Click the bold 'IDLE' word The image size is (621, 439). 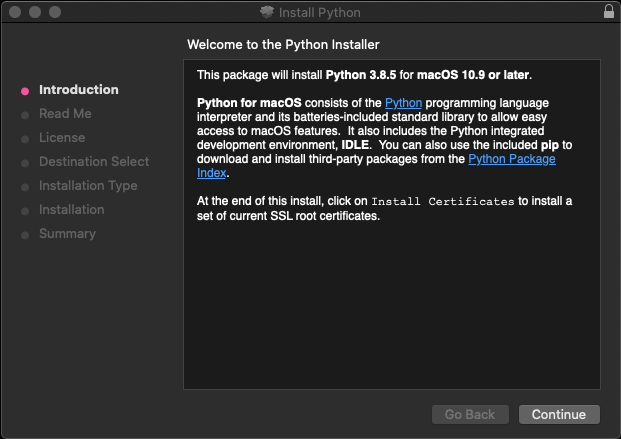pos(355,145)
